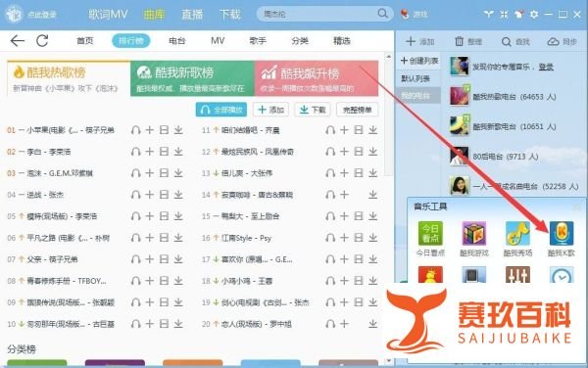588x368 pixels.
Task: Open the 酷我新歌电台 thumbnail
Action: coord(460,125)
